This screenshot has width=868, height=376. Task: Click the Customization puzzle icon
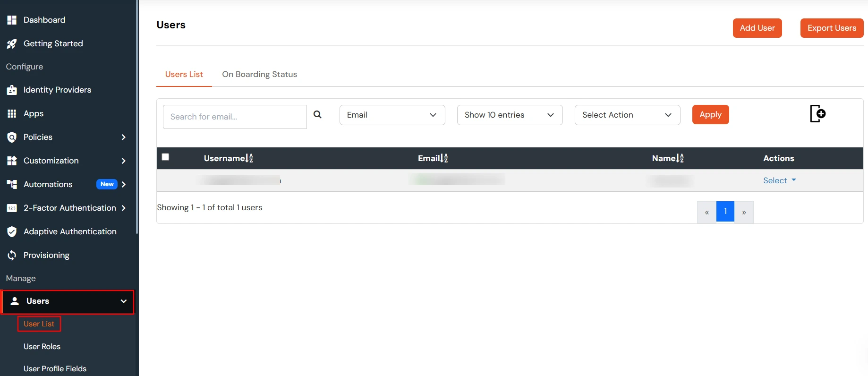(12, 161)
